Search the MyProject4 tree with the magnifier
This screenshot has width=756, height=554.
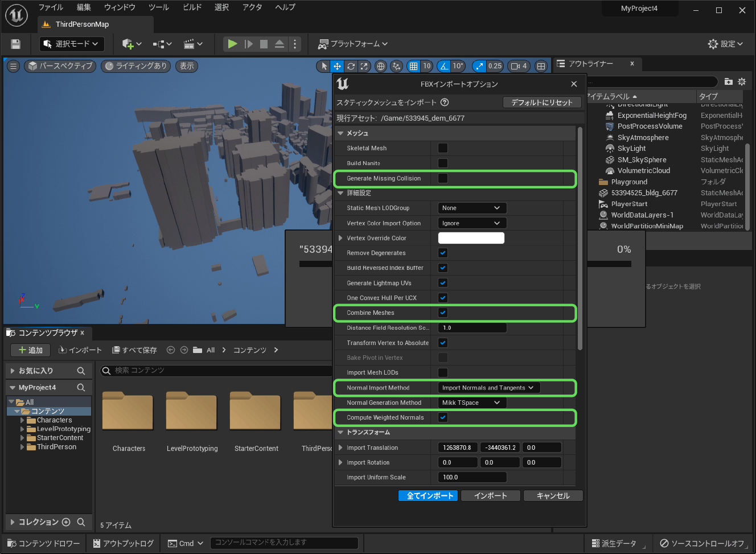point(81,388)
